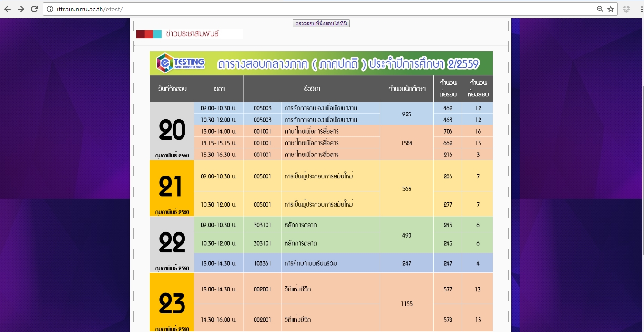Reload the e-testing page
The height and width of the screenshot is (332, 644).
coord(34,9)
